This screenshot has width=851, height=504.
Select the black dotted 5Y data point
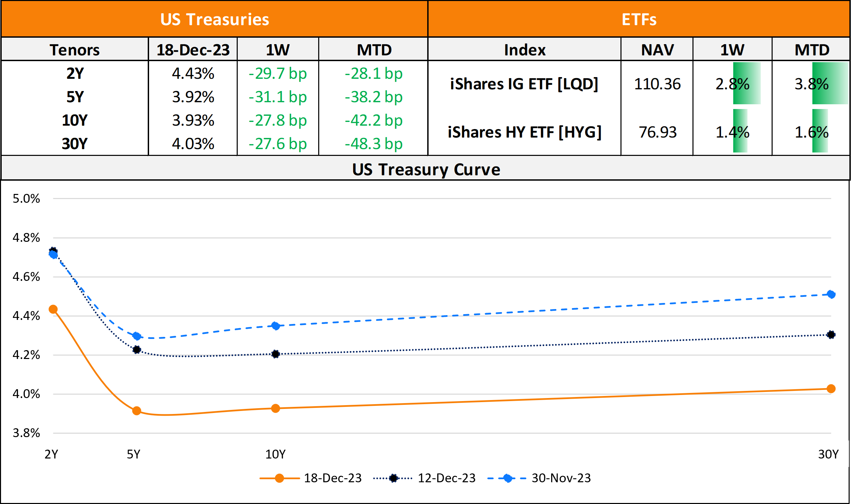tap(137, 349)
